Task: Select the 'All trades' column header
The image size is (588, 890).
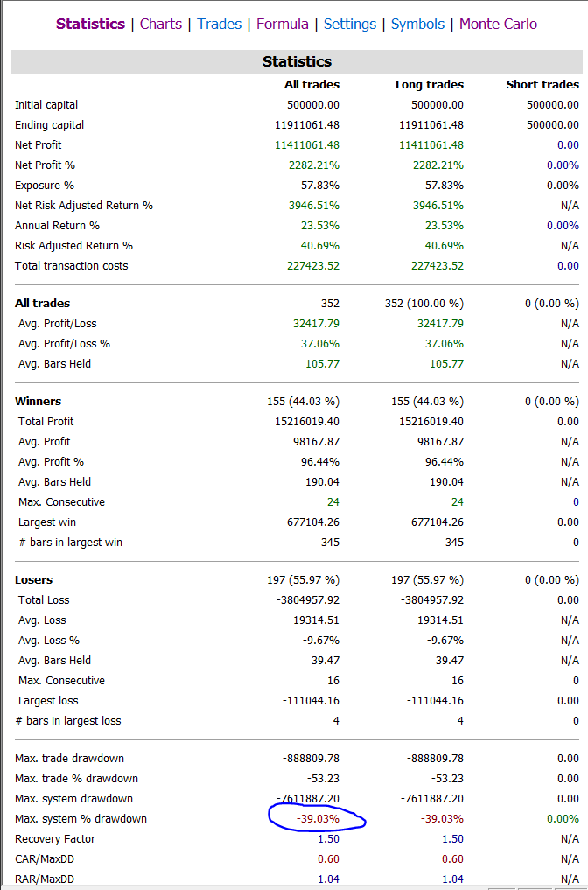Action: click(x=311, y=85)
